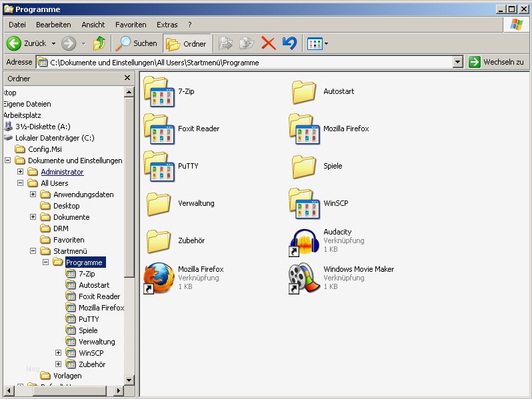This screenshot has height=399, width=532.
Task: Expand the Dokumente tree node
Action: tap(33, 217)
